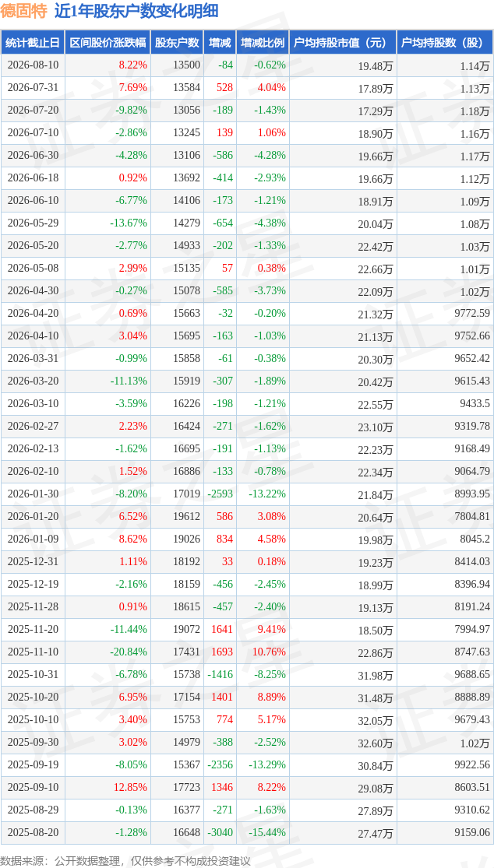
Task: Select the 股东户数 column header
Action: click(x=177, y=43)
